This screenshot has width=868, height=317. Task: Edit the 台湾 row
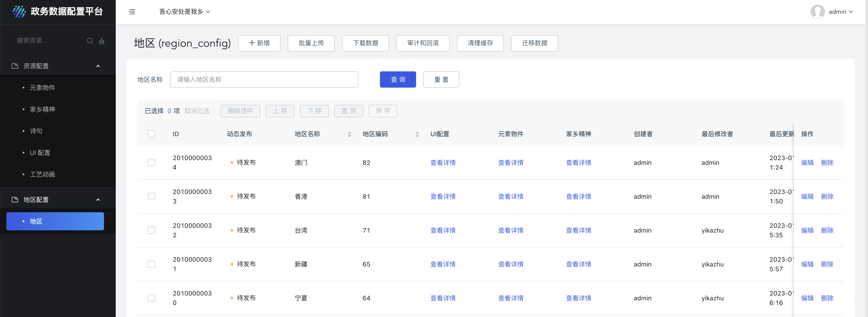[x=807, y=230]
